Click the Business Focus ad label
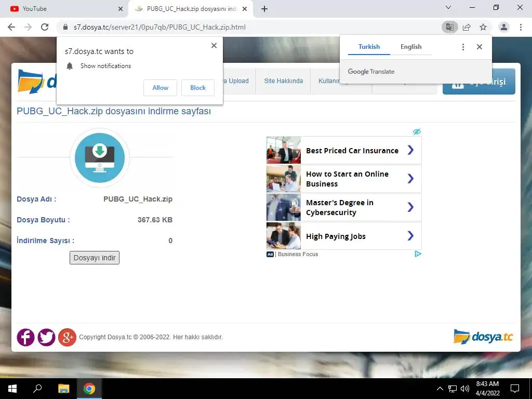Image resolution: width=532 pixels, height=399 pixels. pyautogui.click(x=298, y=254)
